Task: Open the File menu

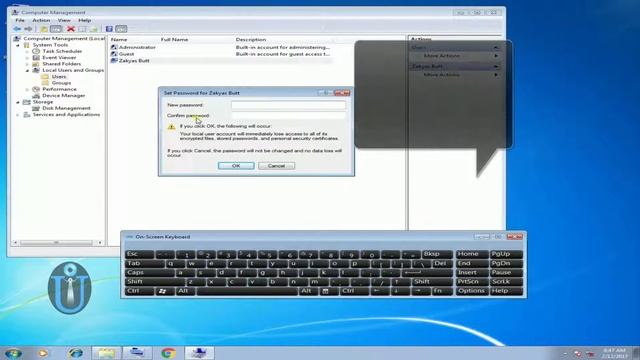Action: [20, 20]
